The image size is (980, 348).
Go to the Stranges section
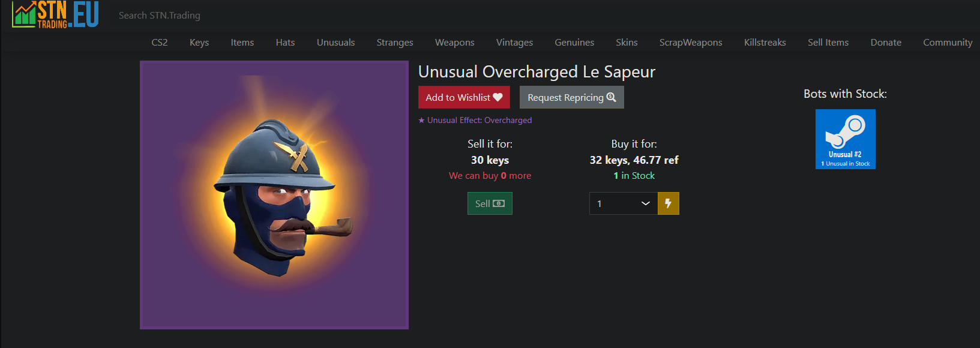tap(395, 43)
